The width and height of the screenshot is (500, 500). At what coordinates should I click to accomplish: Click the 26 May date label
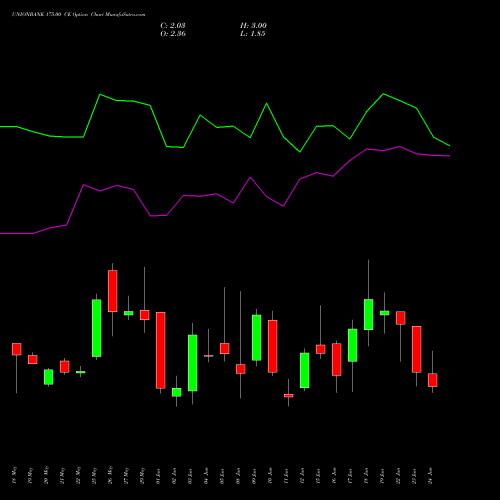110,475
